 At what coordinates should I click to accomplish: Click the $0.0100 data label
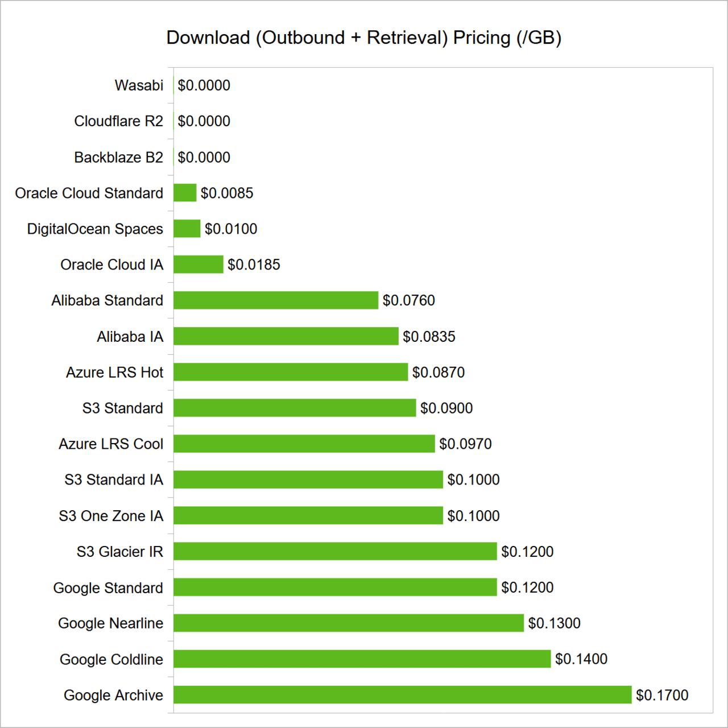231,229
